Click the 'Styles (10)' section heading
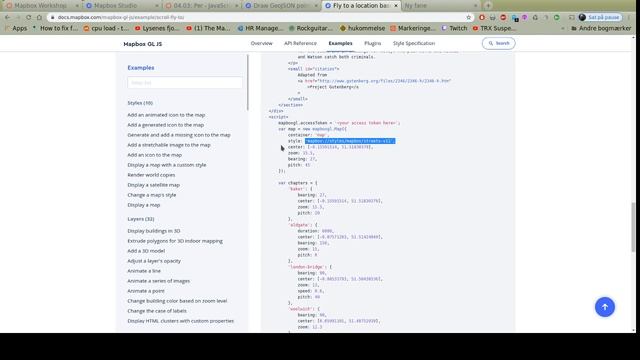 click(140, 103)
